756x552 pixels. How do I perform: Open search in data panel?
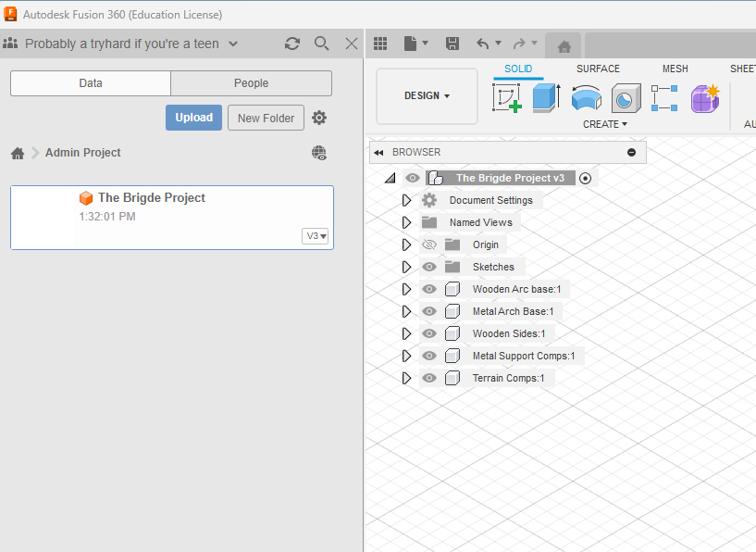[x=322, y=44]
